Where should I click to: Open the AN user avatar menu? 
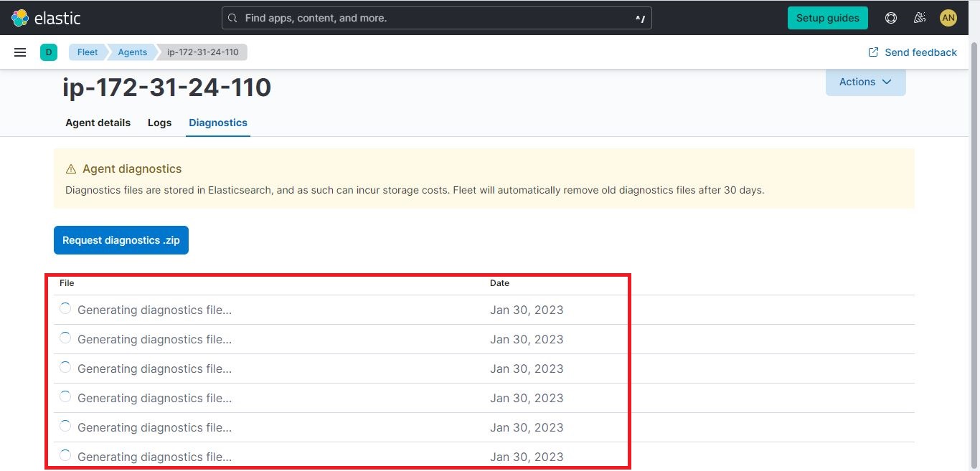coord(948,17)
